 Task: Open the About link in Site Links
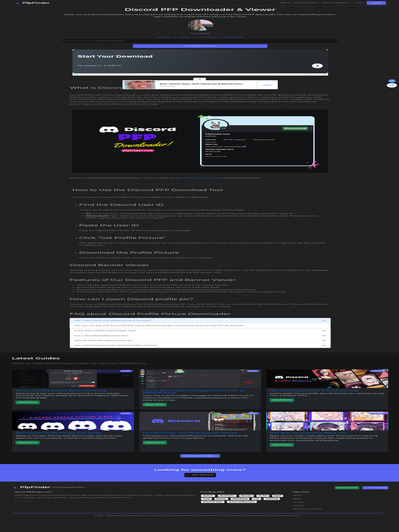(297, 495)
